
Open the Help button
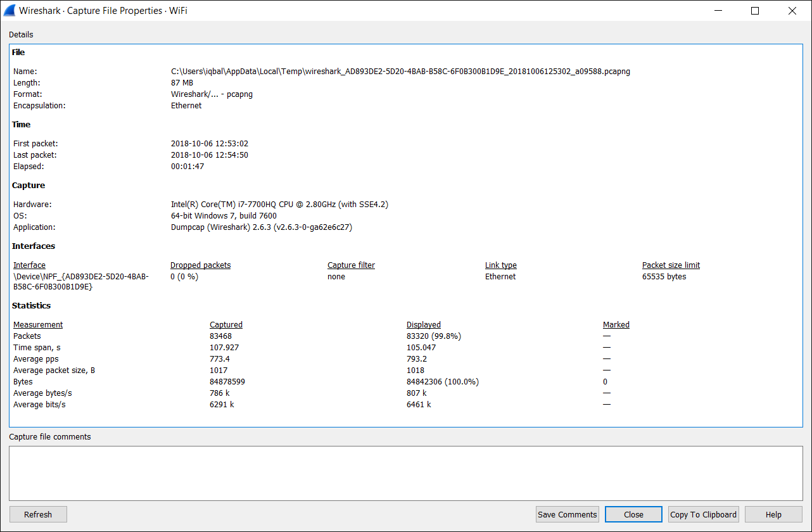tap(773, 514)
